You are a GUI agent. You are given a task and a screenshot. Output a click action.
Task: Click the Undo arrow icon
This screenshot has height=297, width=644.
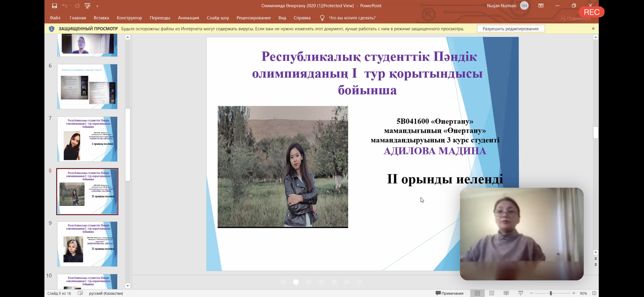tap(64, 6)
